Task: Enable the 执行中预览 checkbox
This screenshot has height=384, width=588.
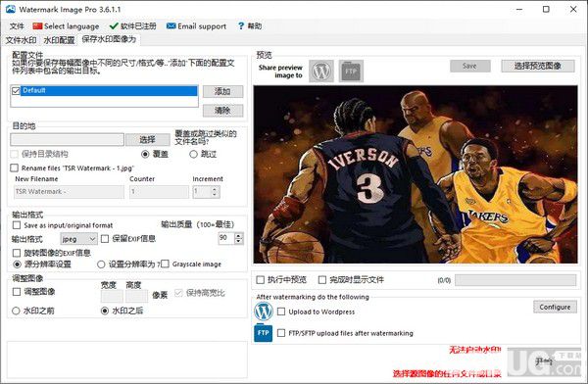Action: (261, 280)
